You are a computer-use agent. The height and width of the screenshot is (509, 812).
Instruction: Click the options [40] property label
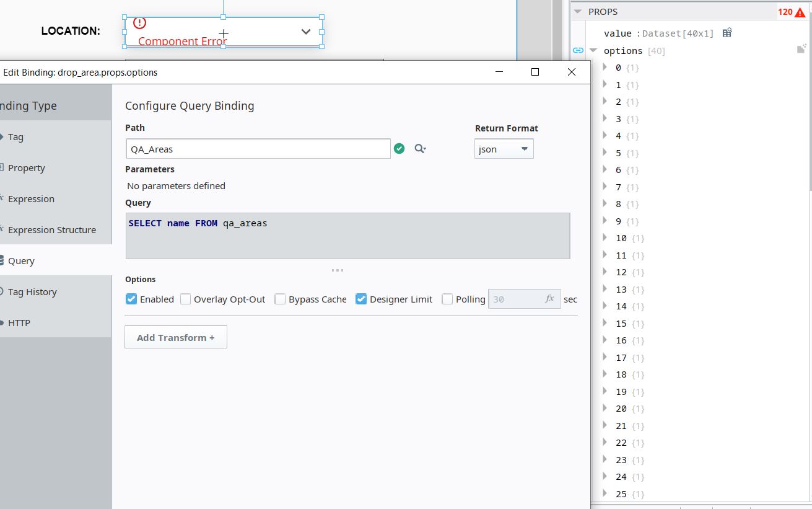(x=634, y=51)
